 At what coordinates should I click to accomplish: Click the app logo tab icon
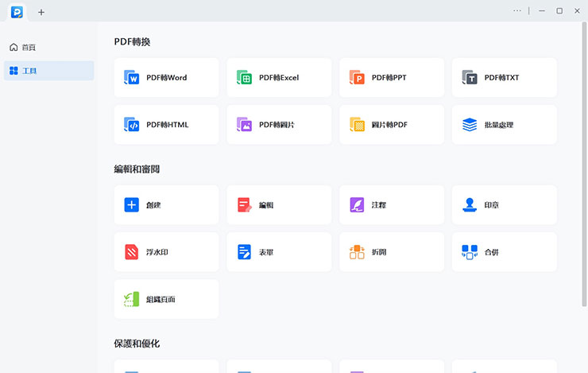[17, 12]
